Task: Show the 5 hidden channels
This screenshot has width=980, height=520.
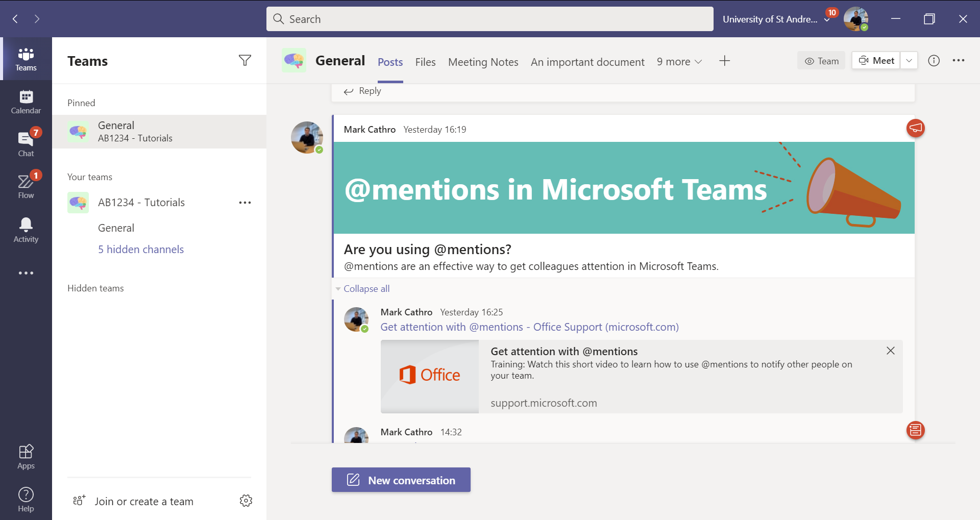Action: coord(141,250)
